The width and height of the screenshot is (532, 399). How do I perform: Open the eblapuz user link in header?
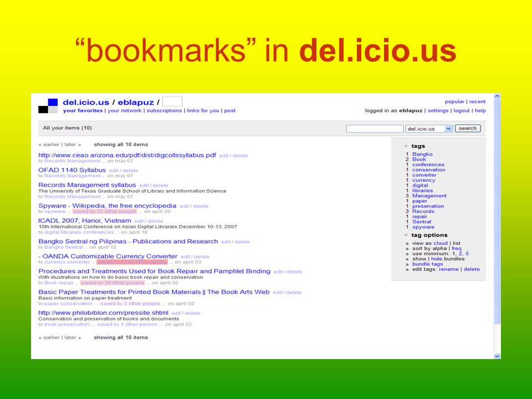click(136, 102)
